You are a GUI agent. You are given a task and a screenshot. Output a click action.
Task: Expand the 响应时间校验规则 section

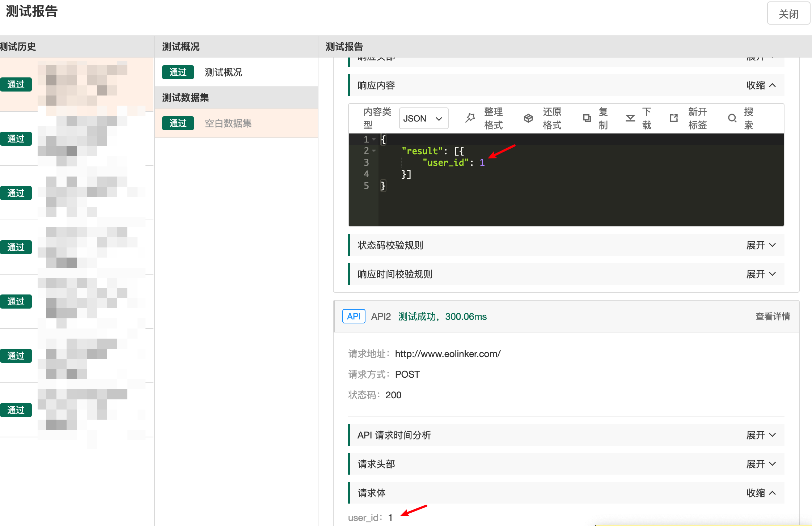[x=761, y=274]
